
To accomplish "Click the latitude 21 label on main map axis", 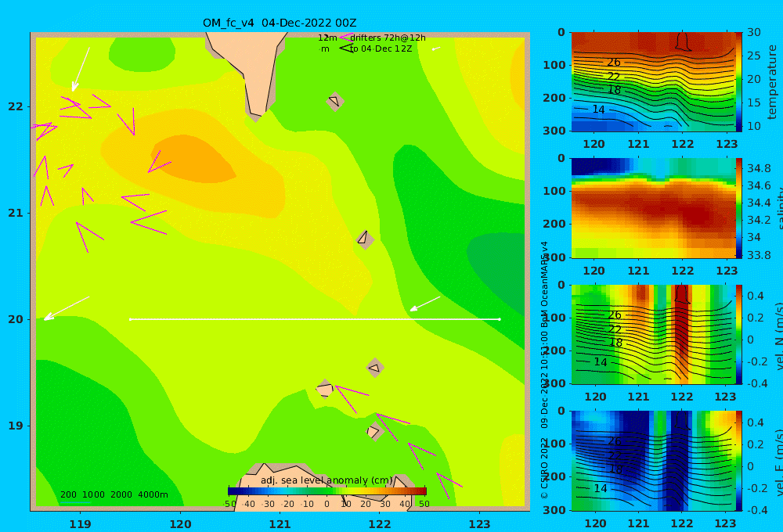I will point(16,213).
